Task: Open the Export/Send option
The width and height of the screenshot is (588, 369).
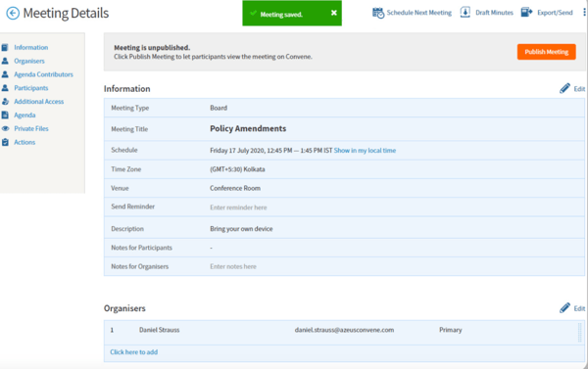Action: [555, 13]
